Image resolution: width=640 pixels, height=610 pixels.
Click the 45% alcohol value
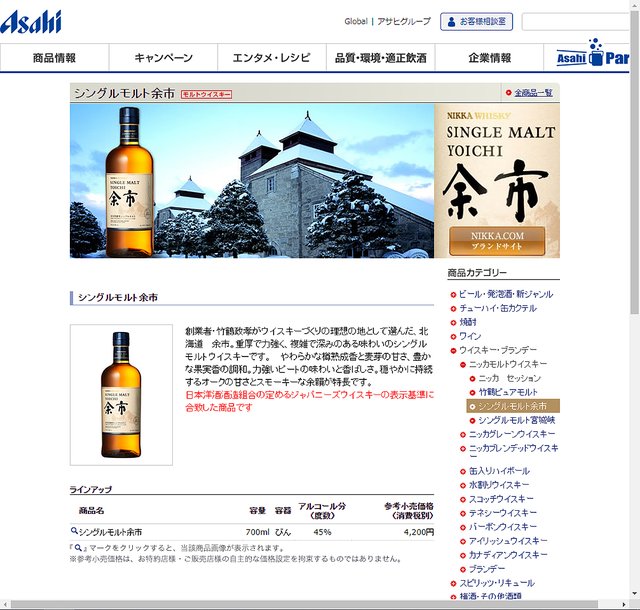pos(322,532)
